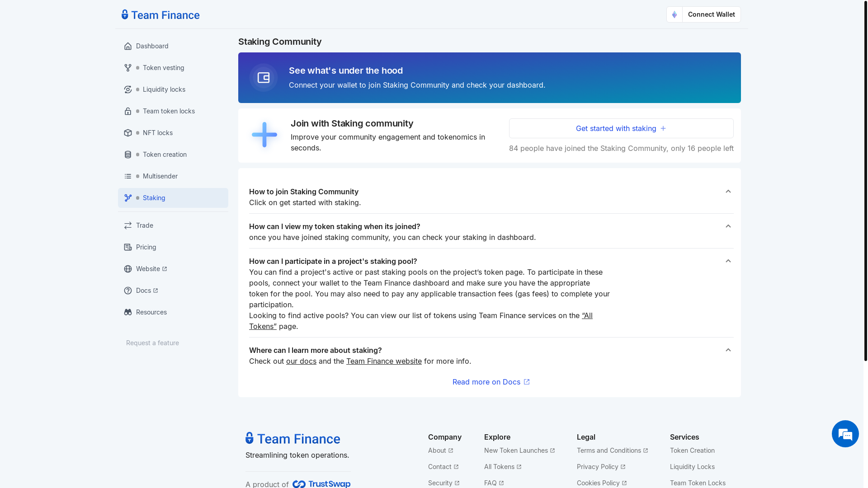Click the footer Team Finance logo
Screen dimensions: 868x488
pyautogui.click(x=293, y=439)
